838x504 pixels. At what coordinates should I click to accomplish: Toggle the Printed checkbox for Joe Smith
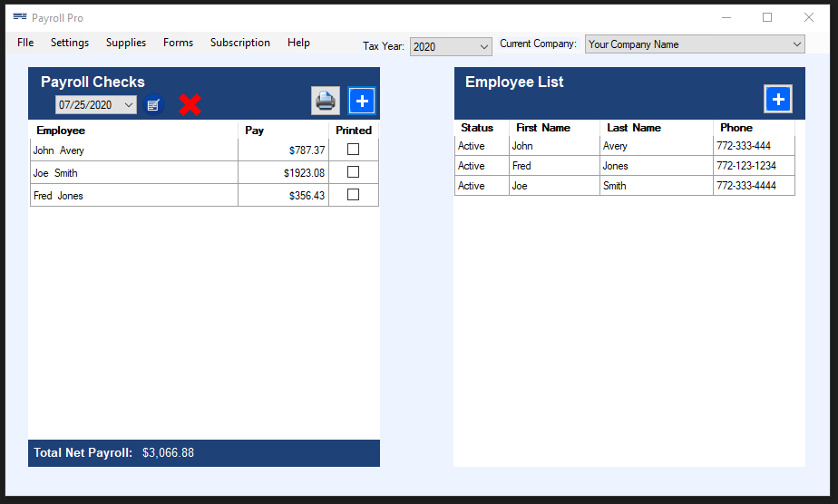coord(354,172)
